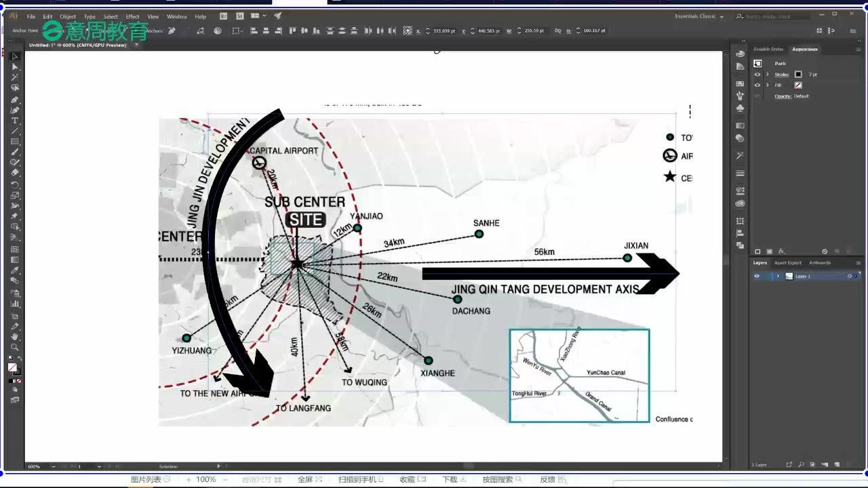This screenshot has height=488, width=868.
Task: Select the Direct Selection tool
Action: pyautogui.click(x=15, y=66)
